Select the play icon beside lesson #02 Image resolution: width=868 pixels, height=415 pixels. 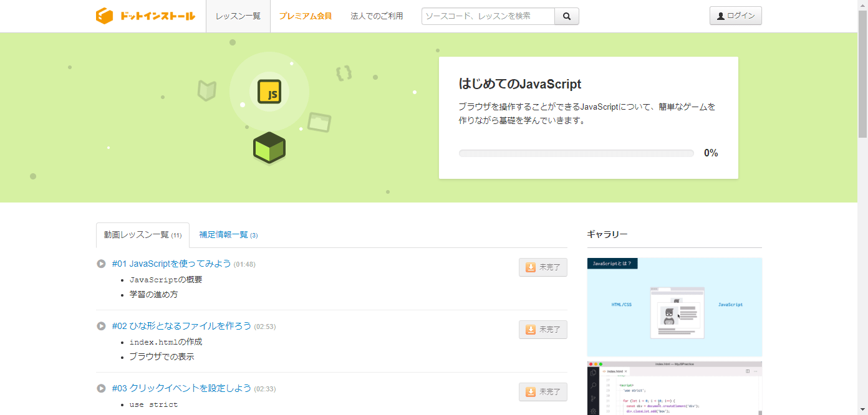point(101,326)
